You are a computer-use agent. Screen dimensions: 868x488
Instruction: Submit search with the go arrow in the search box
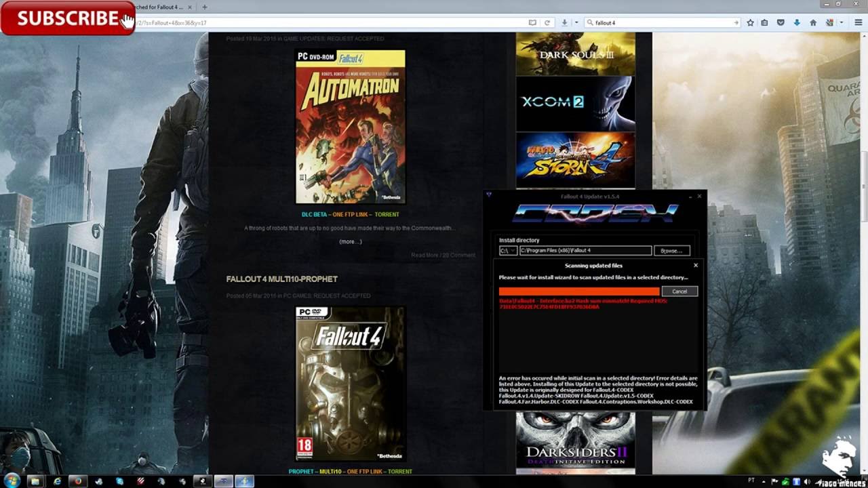tap(736, 22)
